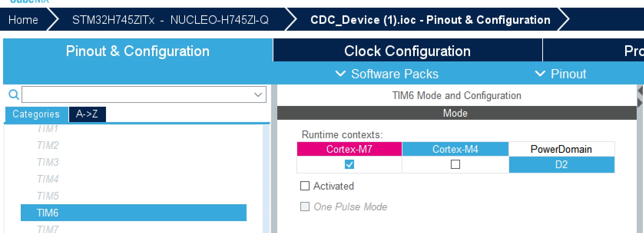Click CDC_Device (1).ioc Pinout & Configuration breadcrumb
The height and width of the screenshot is (233, 644).
(x=430, y=20)
